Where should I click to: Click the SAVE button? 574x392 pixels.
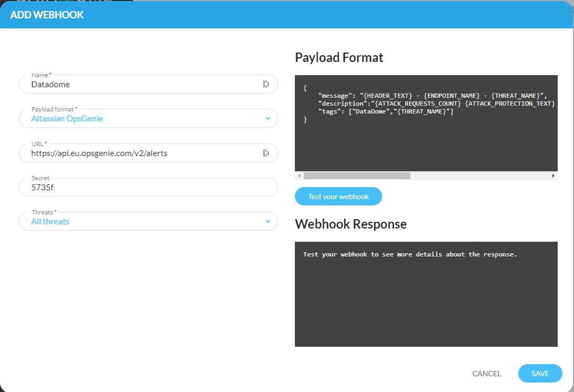[x=540, y=373]
